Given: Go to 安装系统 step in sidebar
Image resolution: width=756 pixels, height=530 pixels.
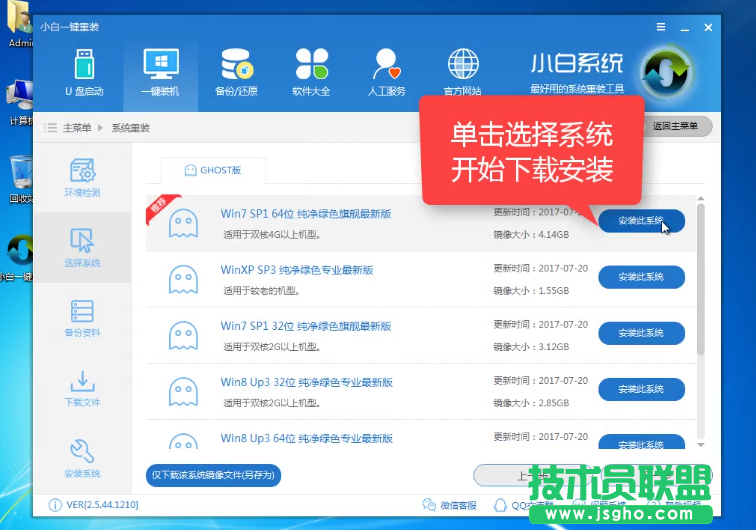Looking at the screenshot, I should 82,458.
